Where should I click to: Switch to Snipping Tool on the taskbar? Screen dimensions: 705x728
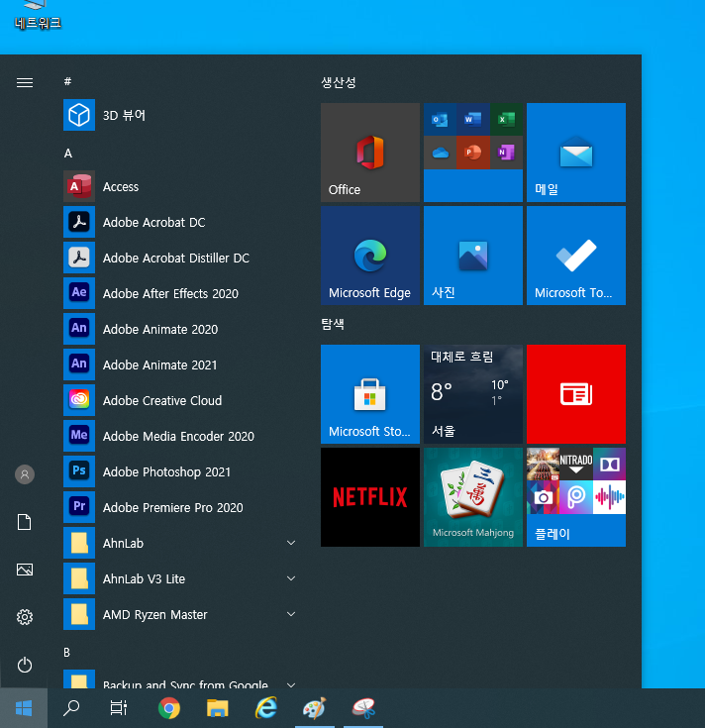pos(363,708)
